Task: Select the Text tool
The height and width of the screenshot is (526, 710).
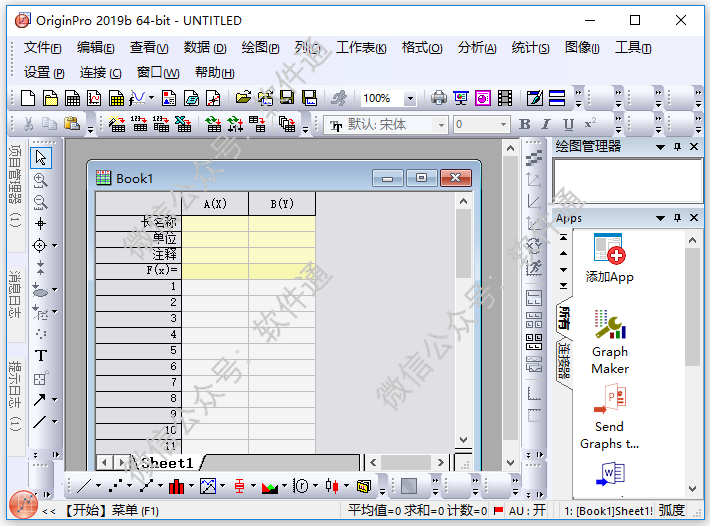Action: [41, 356]
